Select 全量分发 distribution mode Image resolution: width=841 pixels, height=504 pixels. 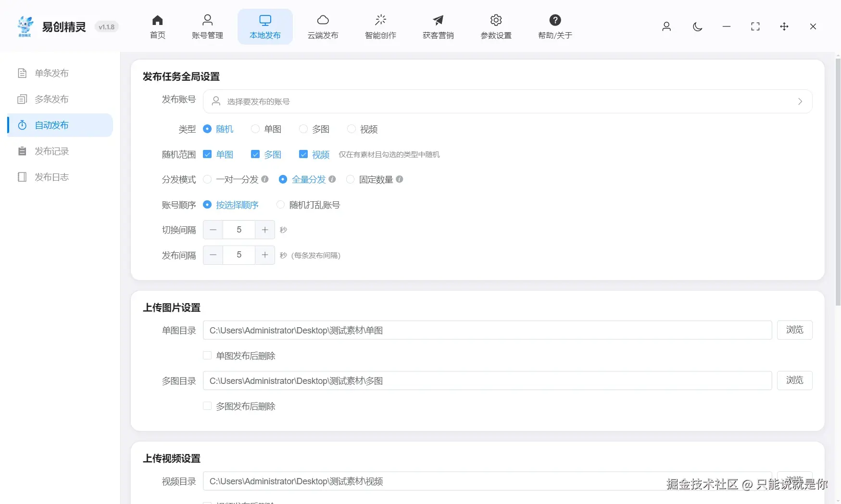coord(283,179)
